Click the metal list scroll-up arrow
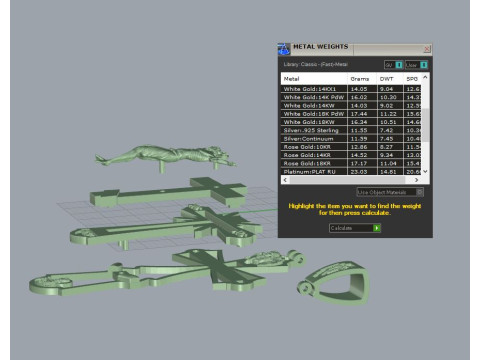 [x=425, y=77]
